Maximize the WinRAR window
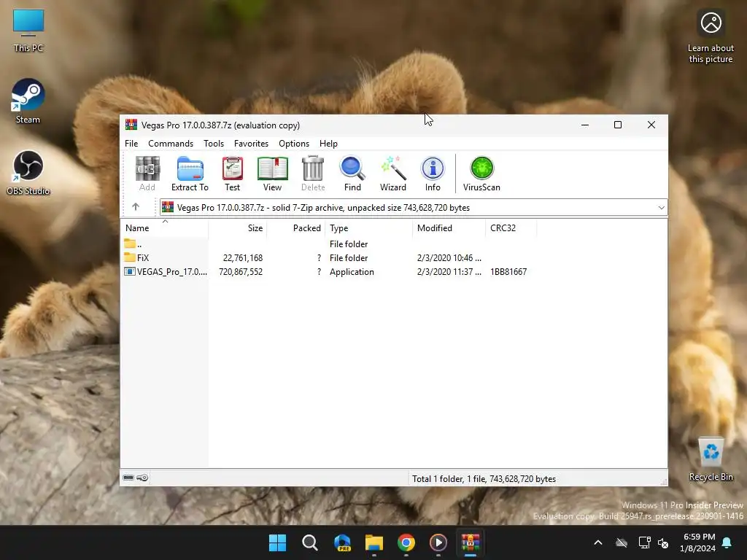The image size is (747, 560). coord(618,125)
